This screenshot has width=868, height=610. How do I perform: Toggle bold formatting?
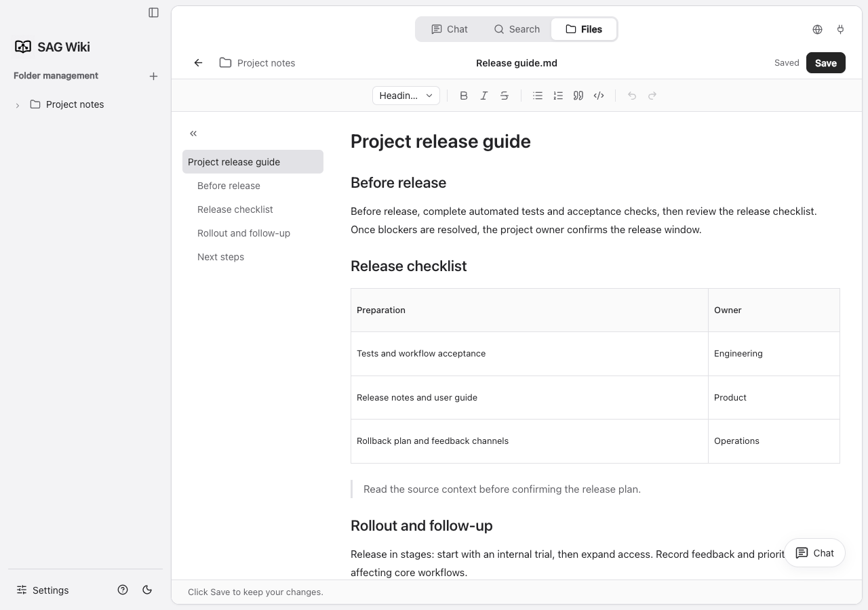(x=464, y=96)
